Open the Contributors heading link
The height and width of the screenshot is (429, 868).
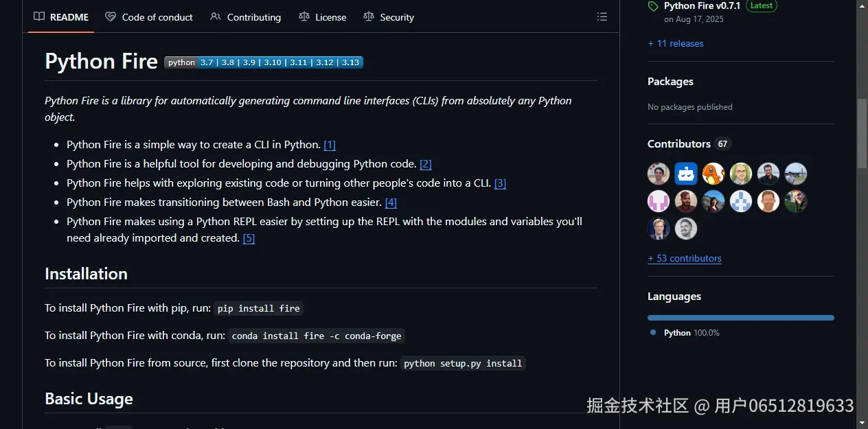point(679,144)
